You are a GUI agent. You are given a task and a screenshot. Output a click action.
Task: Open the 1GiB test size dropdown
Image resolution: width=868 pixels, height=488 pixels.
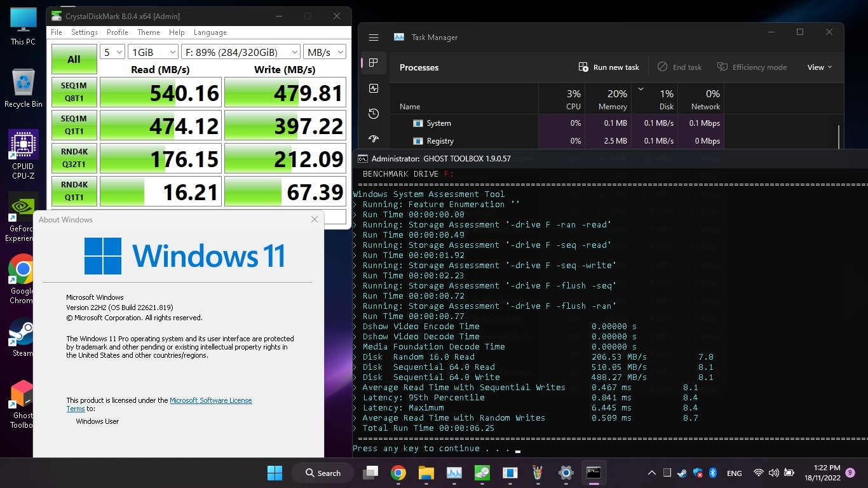point(153,52)
